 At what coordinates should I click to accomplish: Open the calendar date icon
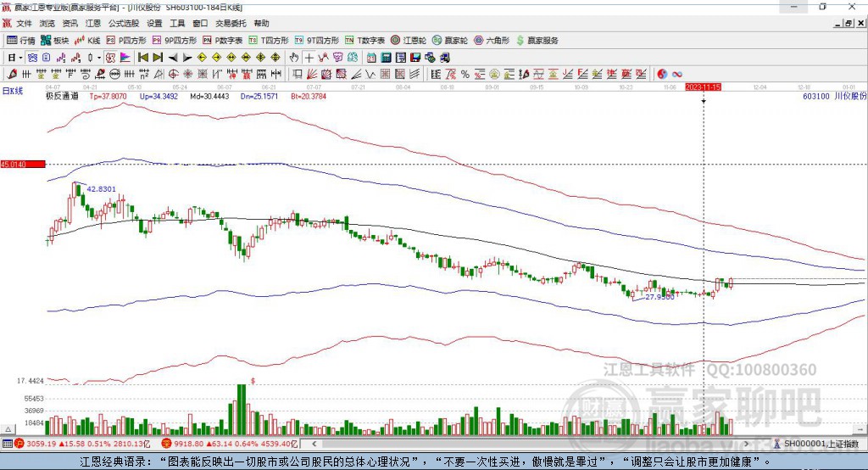tap(371, 58)
